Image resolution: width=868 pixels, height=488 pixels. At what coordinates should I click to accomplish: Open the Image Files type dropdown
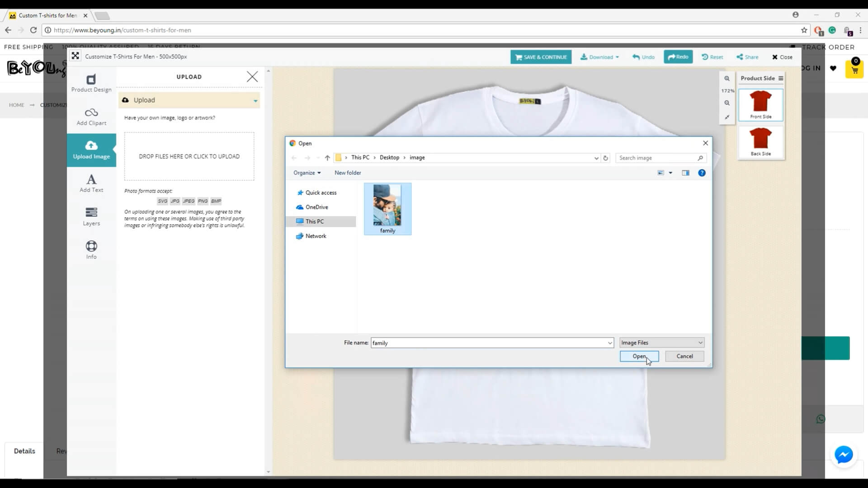pos(662,343)
